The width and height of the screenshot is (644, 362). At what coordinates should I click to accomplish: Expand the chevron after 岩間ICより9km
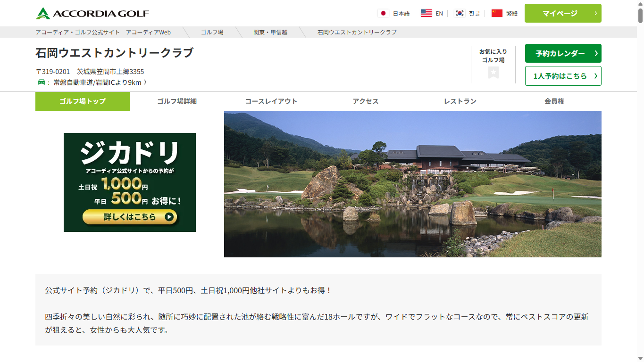[x=145, y=82]
